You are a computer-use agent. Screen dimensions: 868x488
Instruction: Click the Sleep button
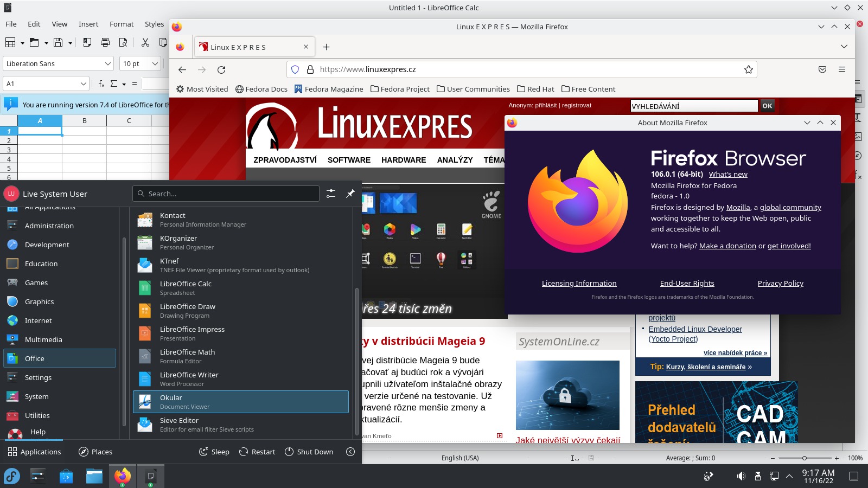214,452
